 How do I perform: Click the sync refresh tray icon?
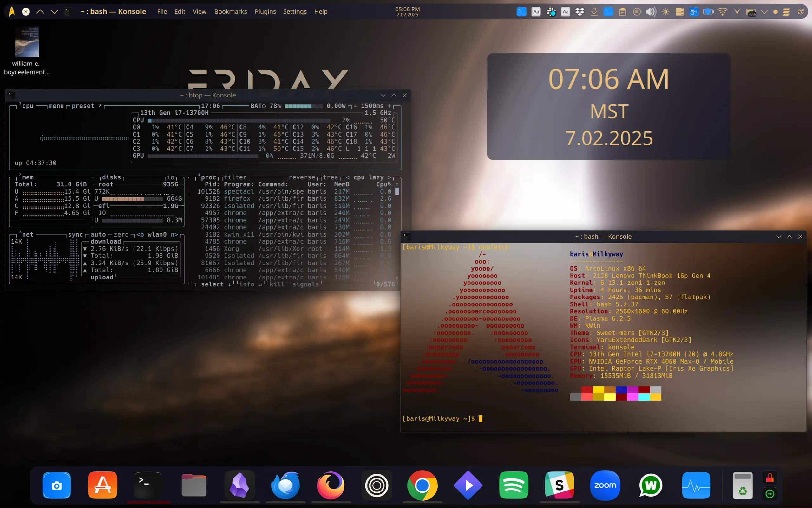(x=801, y=12)
